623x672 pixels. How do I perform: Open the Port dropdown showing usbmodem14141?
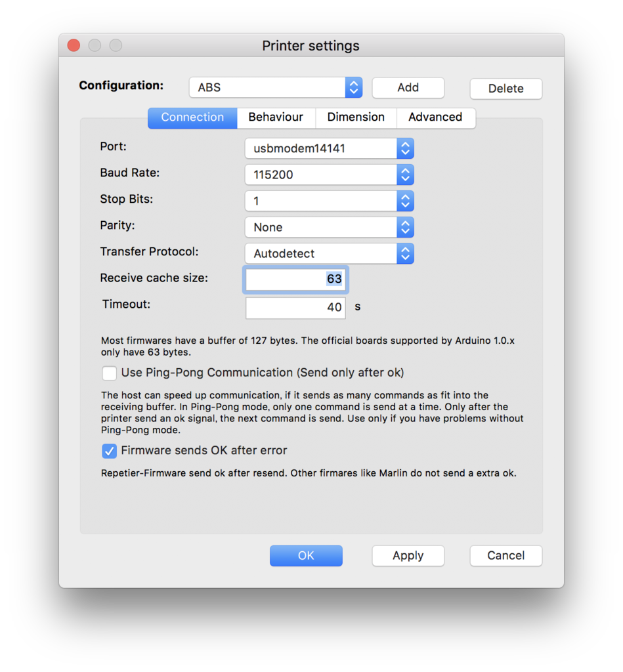(330, 148)
